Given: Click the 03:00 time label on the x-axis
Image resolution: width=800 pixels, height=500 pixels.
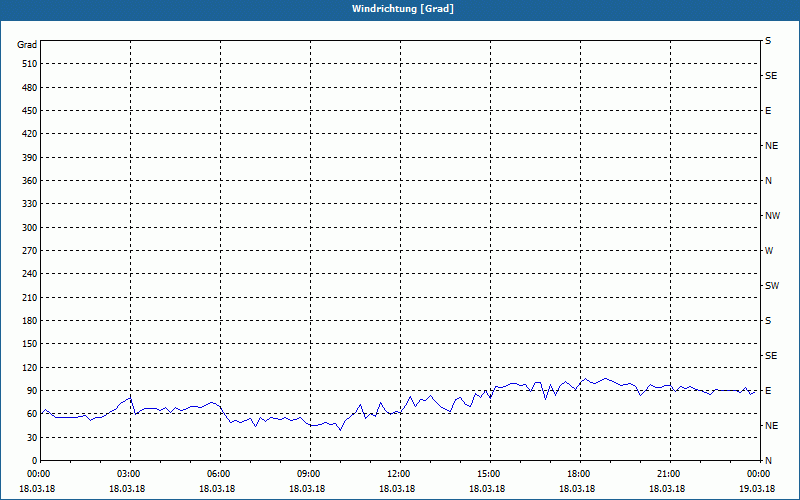Looking at the screenshot, I should [x=131, y=474].
